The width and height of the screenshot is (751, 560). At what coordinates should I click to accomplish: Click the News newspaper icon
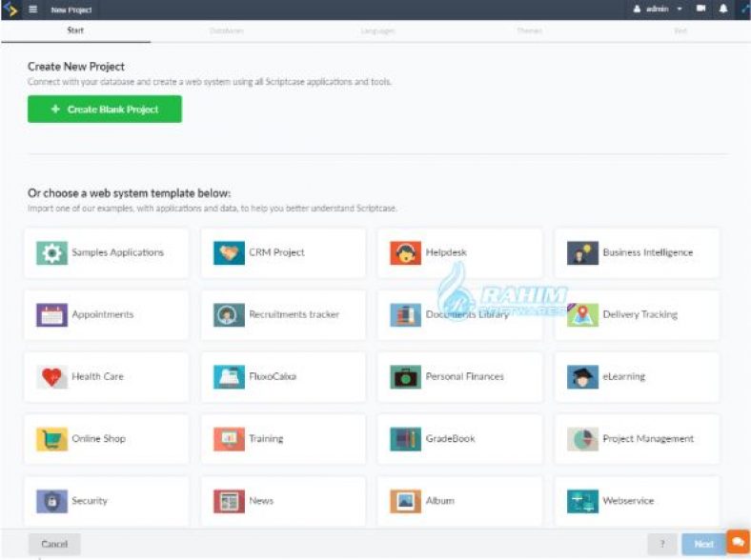pos(229,501)
